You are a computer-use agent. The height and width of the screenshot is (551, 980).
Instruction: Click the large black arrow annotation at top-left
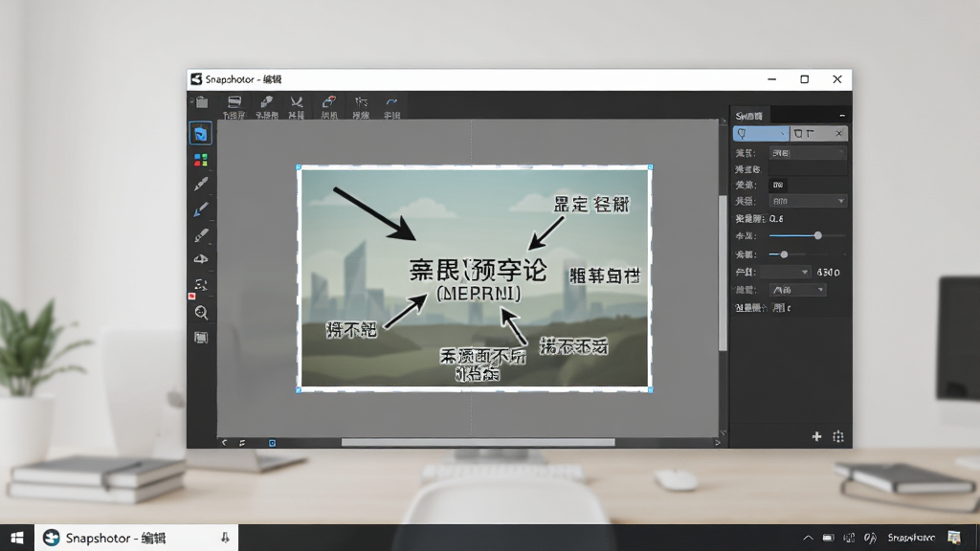point(374,213)
